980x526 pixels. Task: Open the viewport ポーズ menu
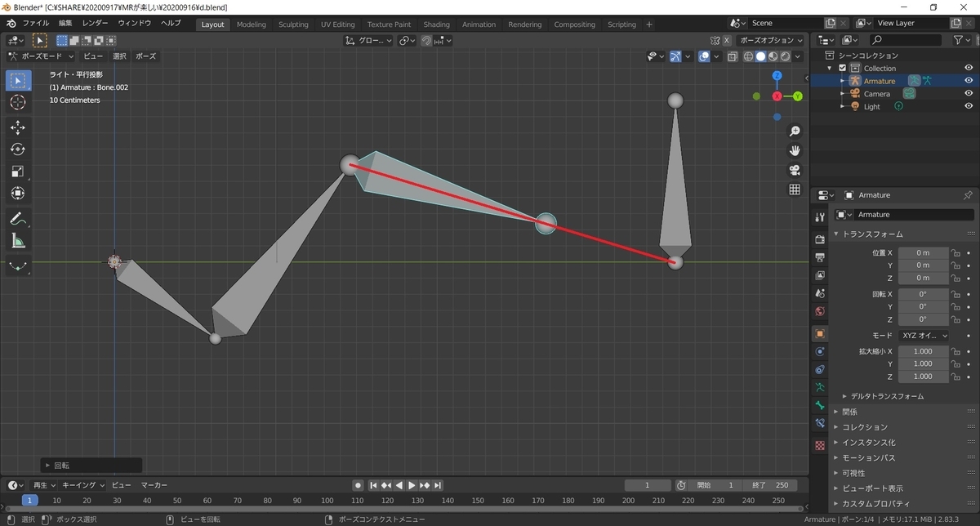click(145, 56)
